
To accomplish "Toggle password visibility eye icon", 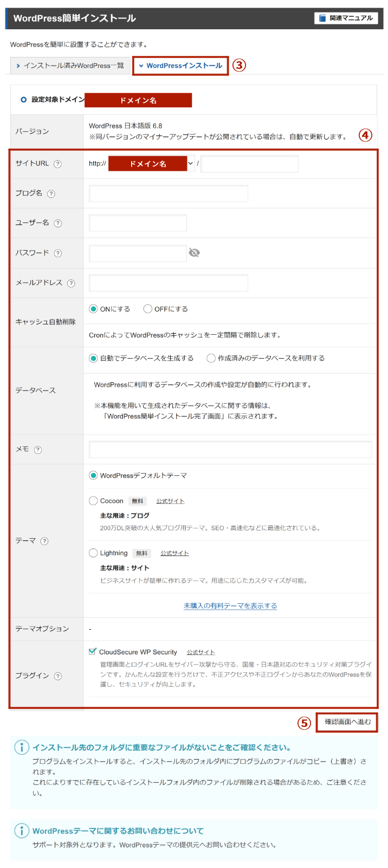I will [194, 253].
